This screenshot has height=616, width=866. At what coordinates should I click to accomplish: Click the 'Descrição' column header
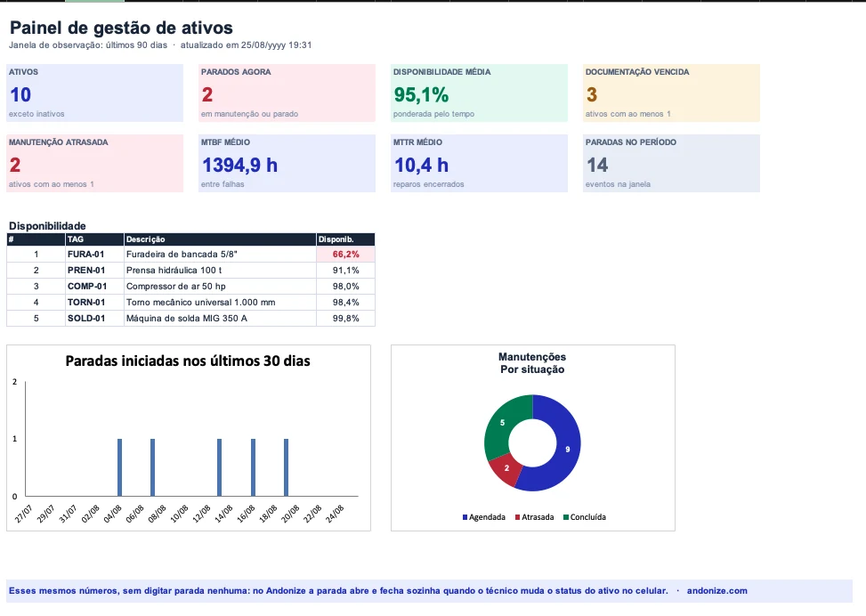click(220, 239)
